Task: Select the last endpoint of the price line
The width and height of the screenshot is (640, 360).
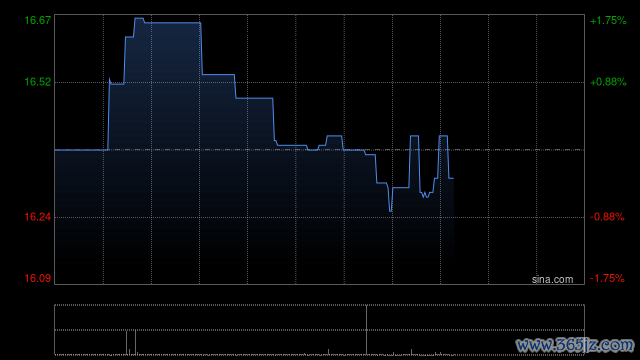Action: tap(453, 178)
